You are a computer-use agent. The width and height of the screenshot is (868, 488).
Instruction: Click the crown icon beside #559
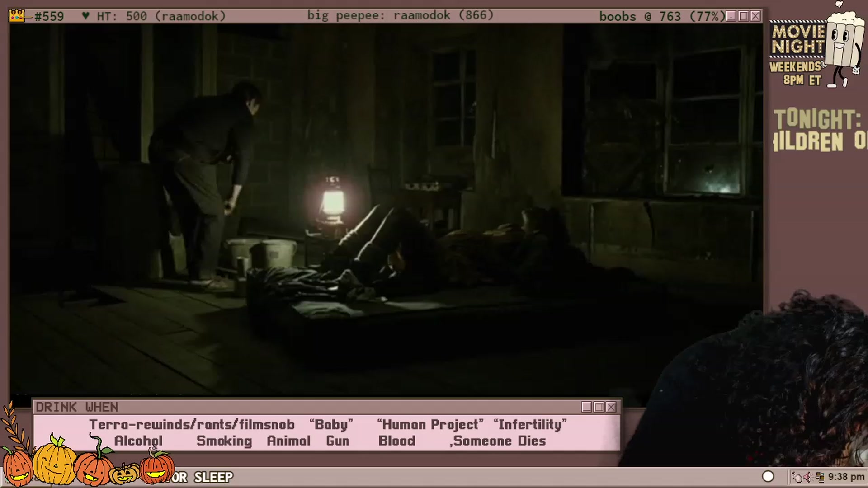(x=17, y=16)
